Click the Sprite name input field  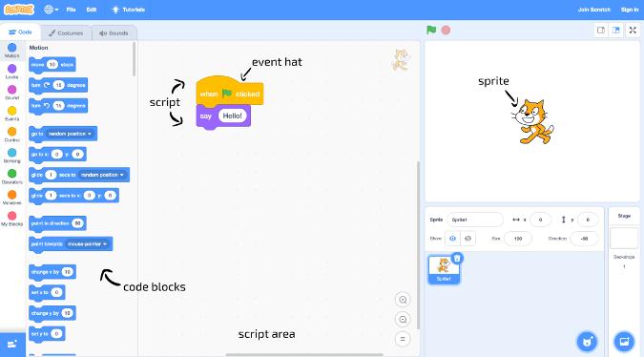click(475, 220)
